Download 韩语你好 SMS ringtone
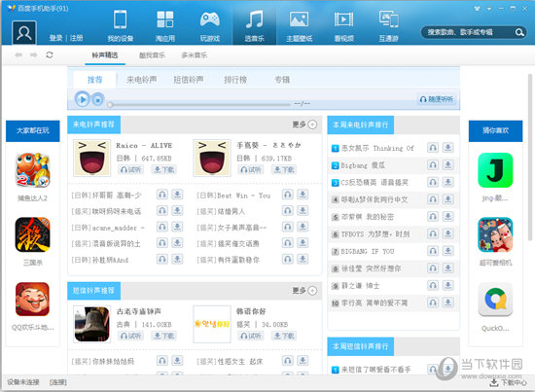 [x=284, y=336]
